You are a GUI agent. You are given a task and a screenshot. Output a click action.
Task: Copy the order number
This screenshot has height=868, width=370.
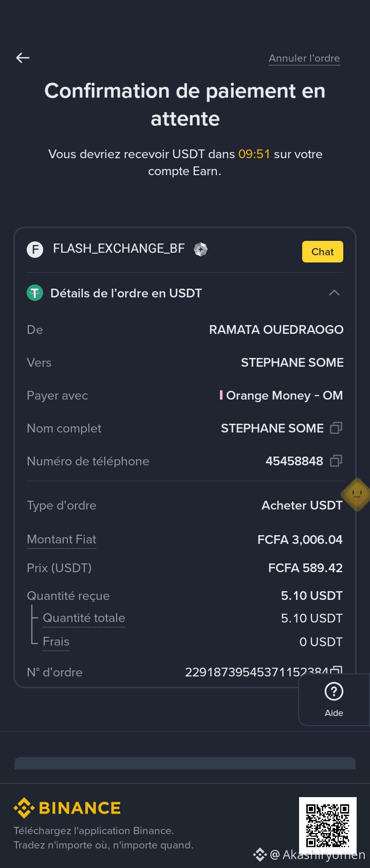coord(337,670)
